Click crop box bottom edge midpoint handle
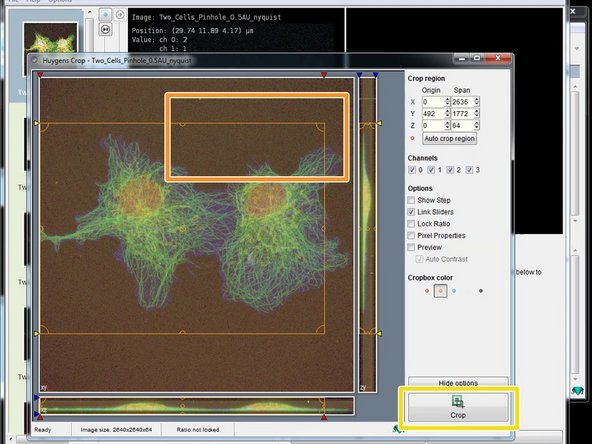592x444 pixels. pyautogui.click(x=182, y=332)
